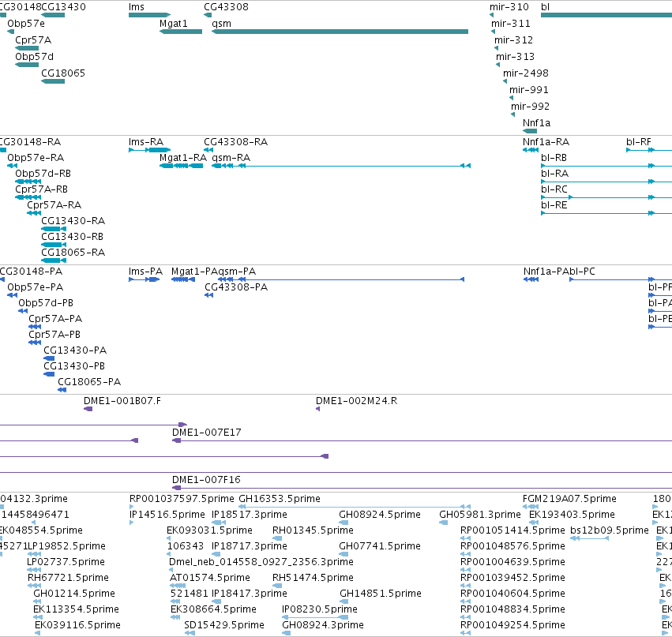The image size is (672, 637).
Task: Click transcript Cpr57A-RB
Action: point(41,189)
